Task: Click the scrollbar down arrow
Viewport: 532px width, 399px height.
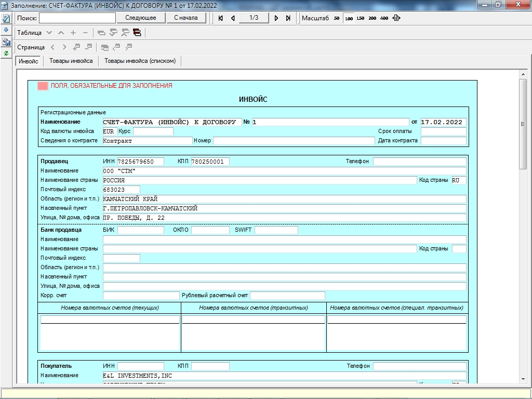Action: (x=523, y=379)
